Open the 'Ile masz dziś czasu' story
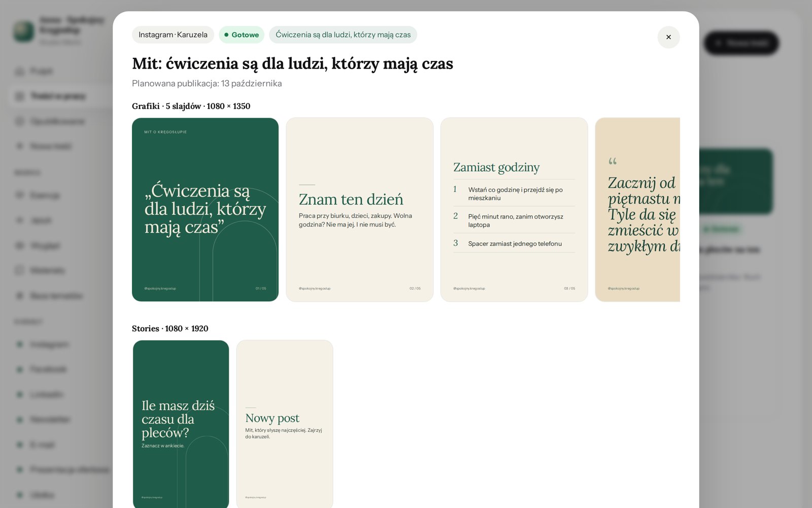This screenshot has height=508, width=812. (x=181, y=424)
